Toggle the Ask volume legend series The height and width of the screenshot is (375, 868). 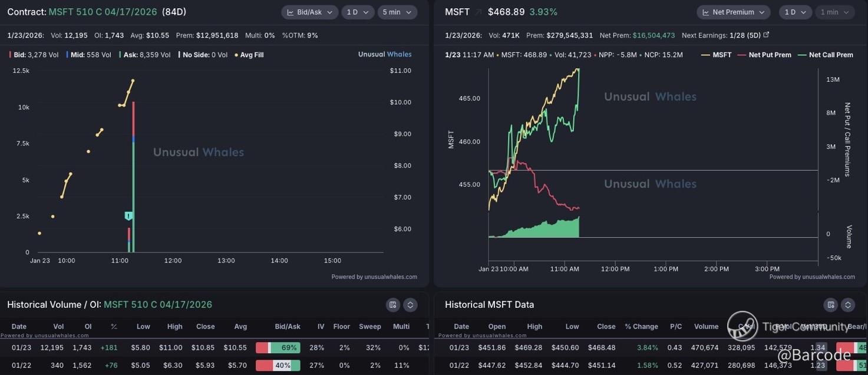pyautogui.click(x=144, y=55)
